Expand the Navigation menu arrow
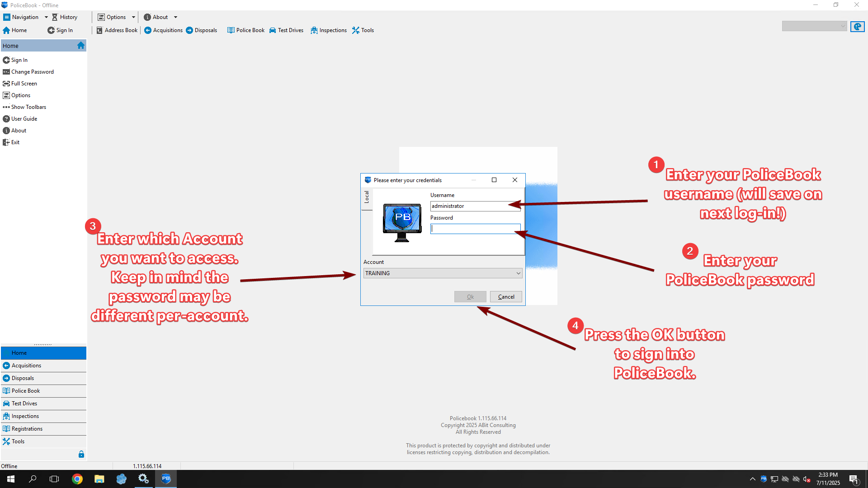 coord(46,17)
